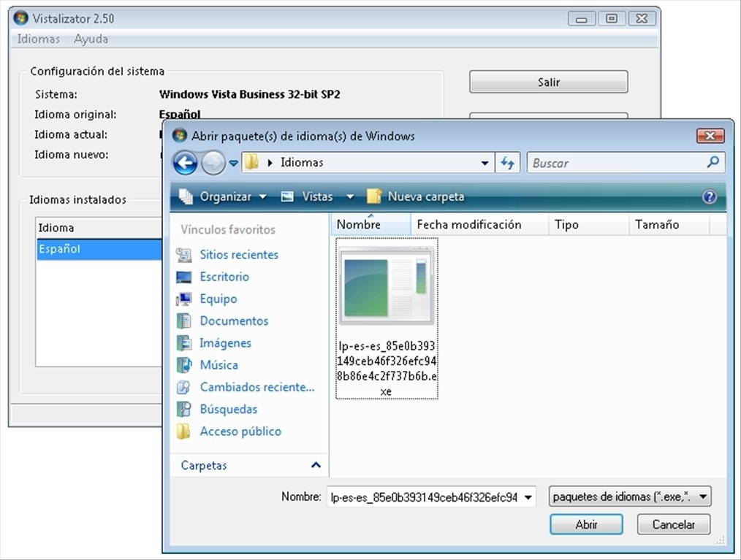
Task: Click the Documentos icon
Action: [184, 321]
